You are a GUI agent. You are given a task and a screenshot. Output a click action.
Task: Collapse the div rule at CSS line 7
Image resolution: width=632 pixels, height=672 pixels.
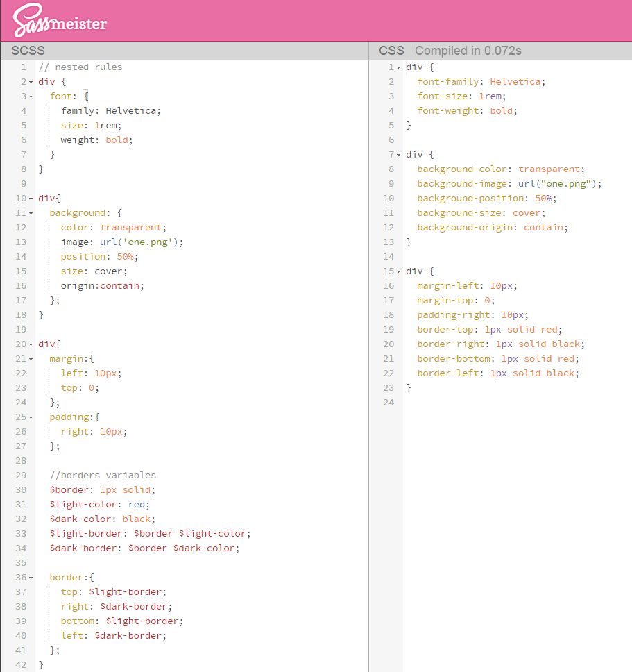tap(399, 155)
